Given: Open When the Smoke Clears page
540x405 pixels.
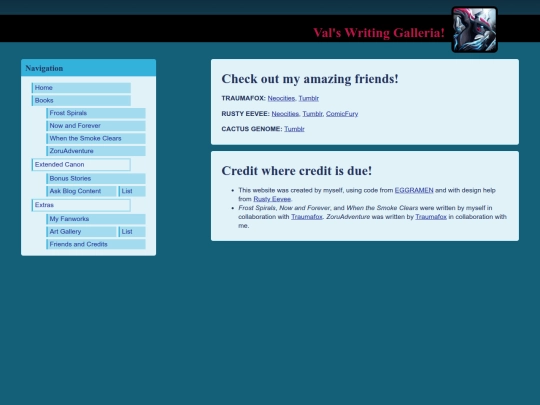Looking at the screenshot, I should [x=96, y=138].
